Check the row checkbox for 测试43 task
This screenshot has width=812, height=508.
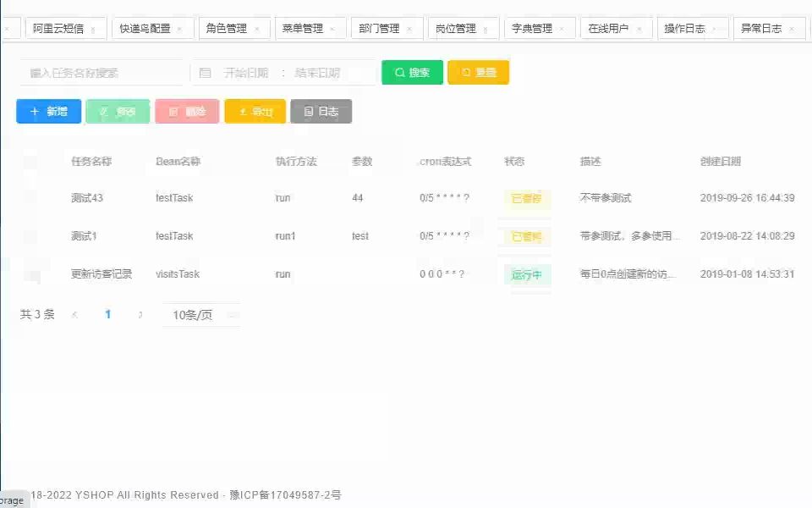point(32,197)
